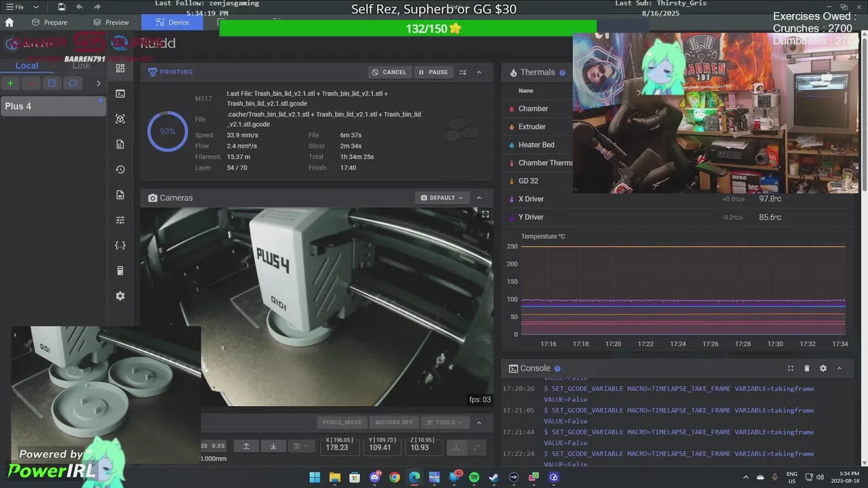Expand console to fullscreen icon
The image size is (868, 488).
tap(791, 369)
